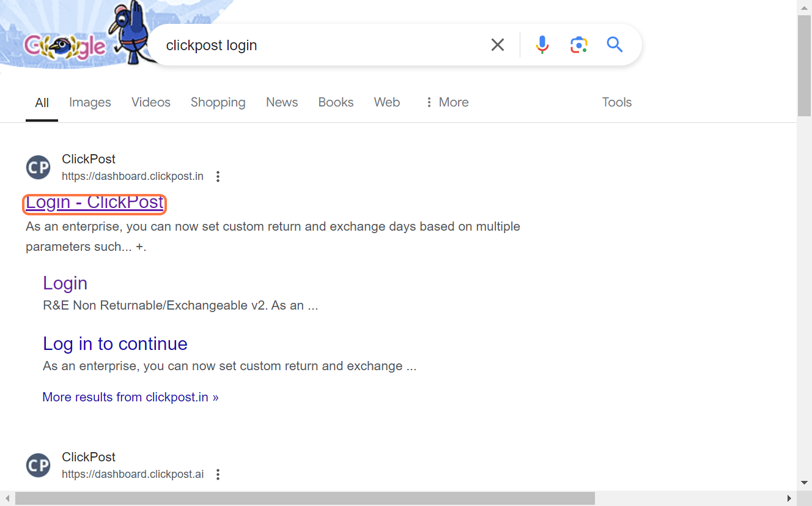Click the first ClickPost CP favicon
The image size is (812, 506).
click(39, 168)
